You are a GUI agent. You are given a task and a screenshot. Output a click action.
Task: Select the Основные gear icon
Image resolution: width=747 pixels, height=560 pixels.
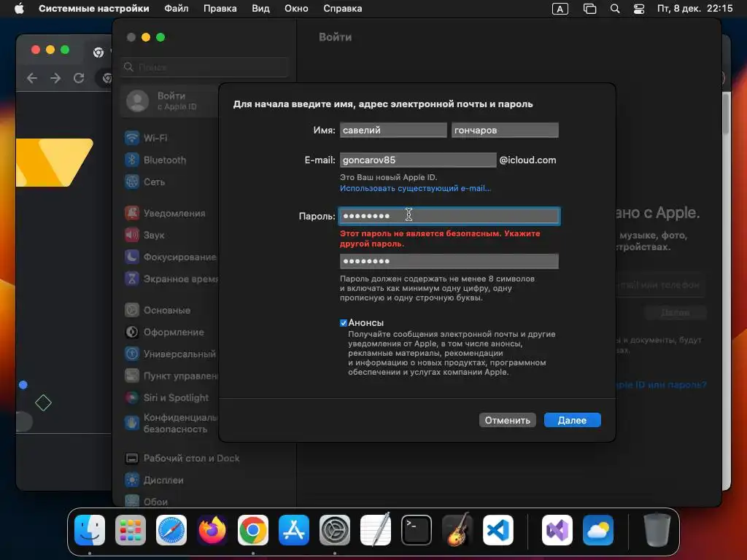[x=132, y=311]
